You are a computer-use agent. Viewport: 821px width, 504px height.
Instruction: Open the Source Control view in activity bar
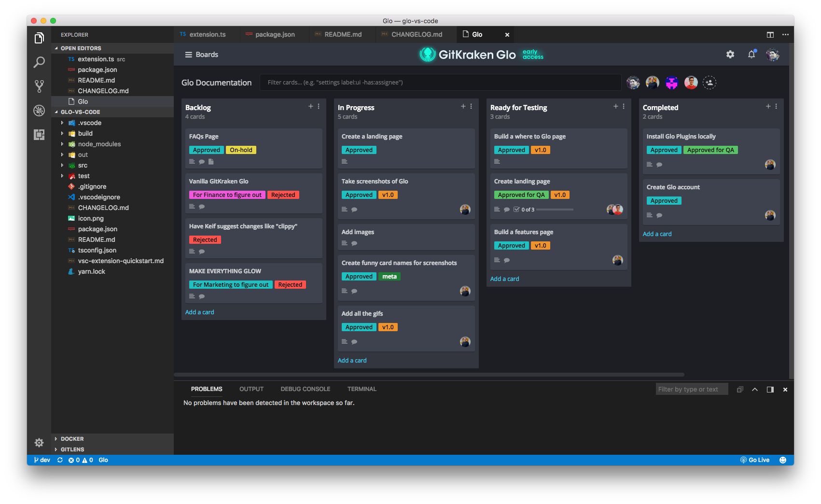click(x=39, y=86)
